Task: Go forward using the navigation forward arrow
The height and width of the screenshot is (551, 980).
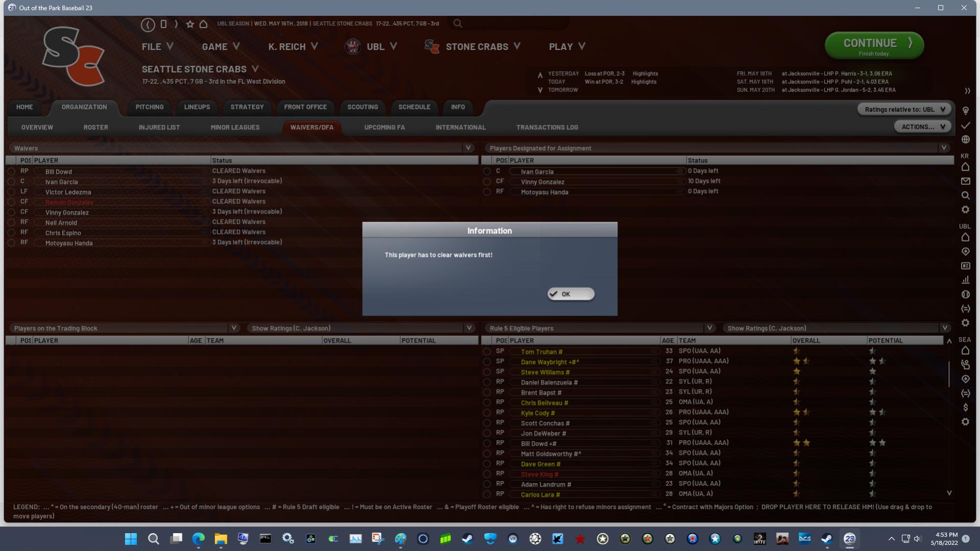Action: pyautogui.click(x=176, y=24)
